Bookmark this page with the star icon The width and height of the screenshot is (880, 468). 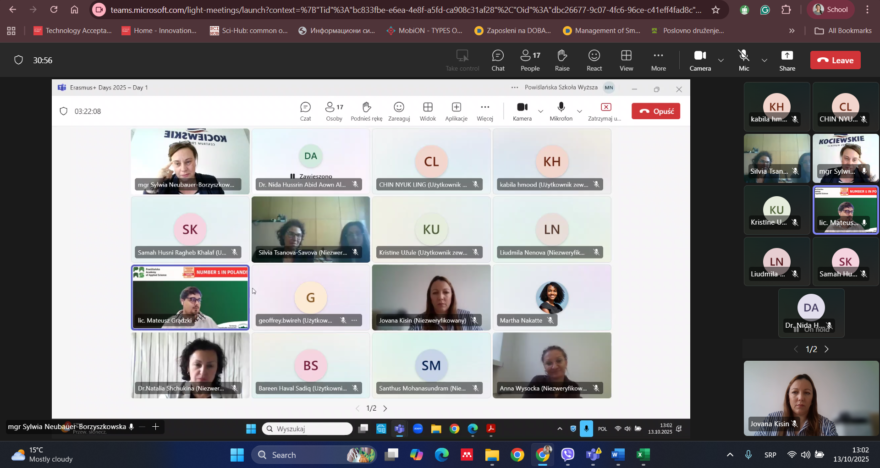715,10
